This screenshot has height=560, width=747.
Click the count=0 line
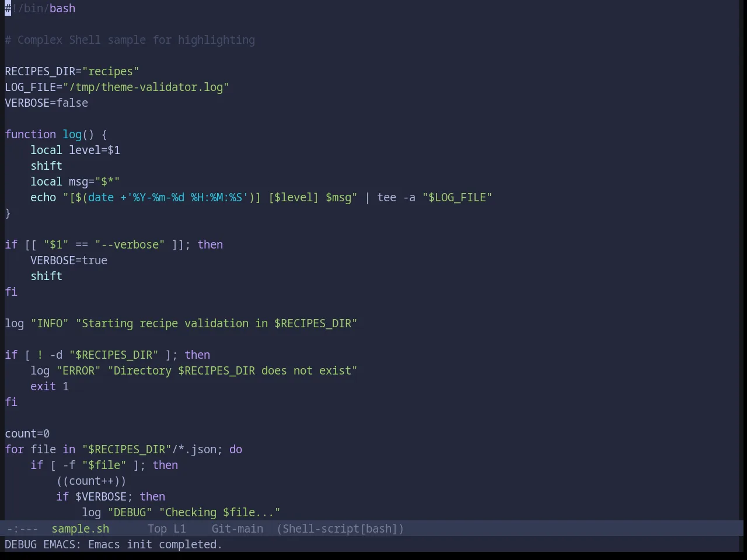[27, 433]
